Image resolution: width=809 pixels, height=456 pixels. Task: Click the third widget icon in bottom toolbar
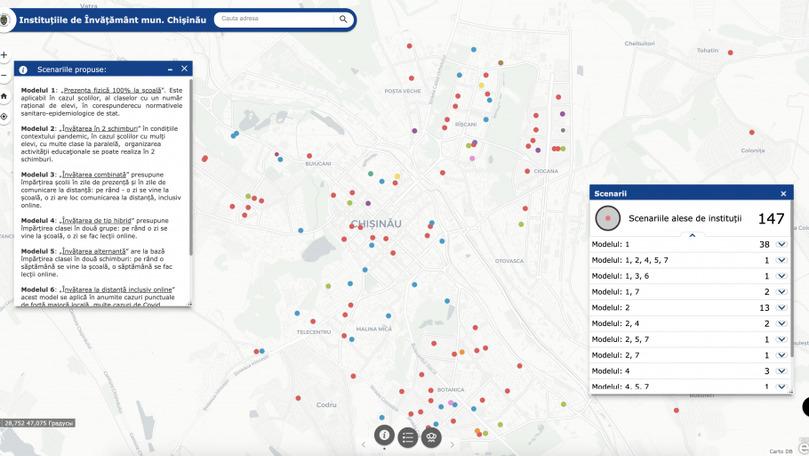(x=432, y=436)
